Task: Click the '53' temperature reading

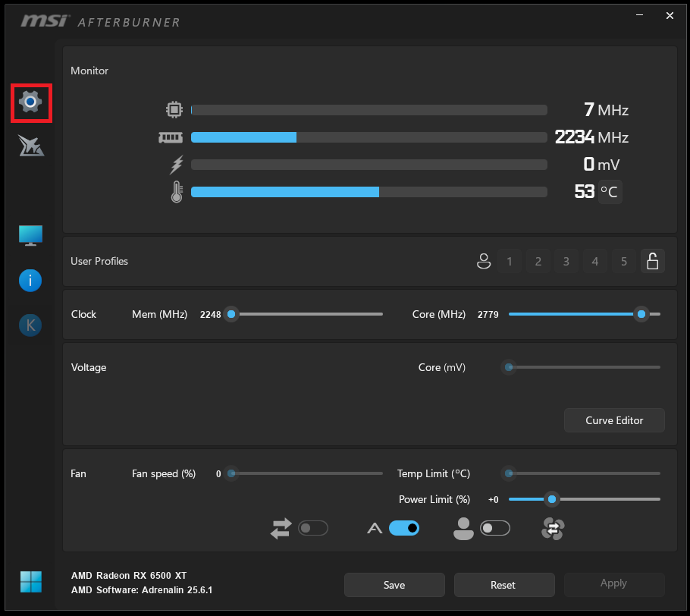Action: [x=585, y=191]
